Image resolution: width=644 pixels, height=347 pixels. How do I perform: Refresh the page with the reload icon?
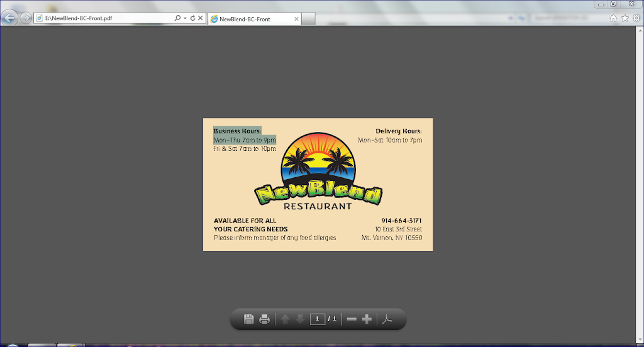(192, 18)
